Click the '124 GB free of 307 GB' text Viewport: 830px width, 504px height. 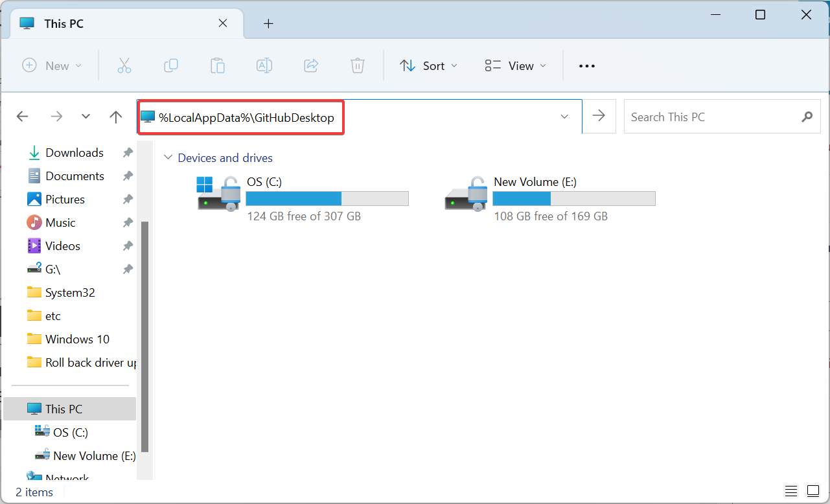tap(304, 216)
